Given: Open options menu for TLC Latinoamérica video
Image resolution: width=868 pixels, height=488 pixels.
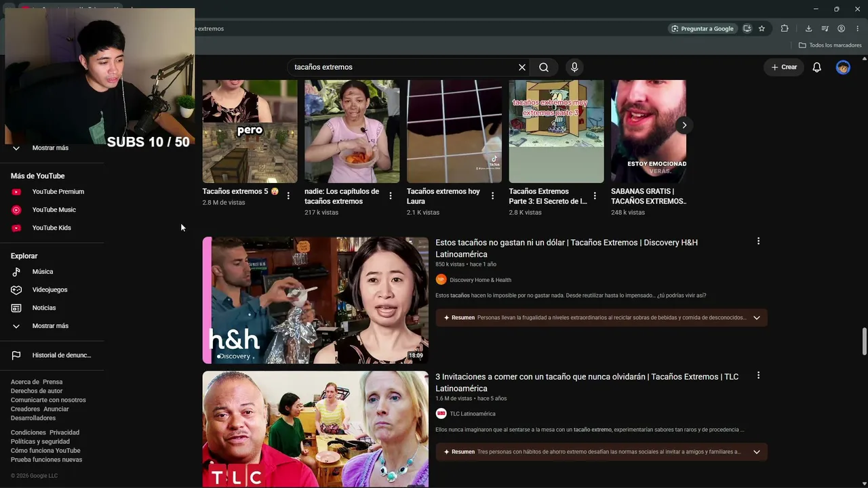Looking at the screenshot, I should [x=758, y=375].
